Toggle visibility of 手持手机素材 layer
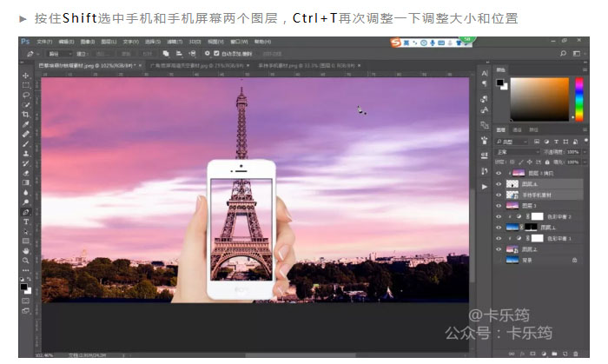608x364 pixels. 499,195
